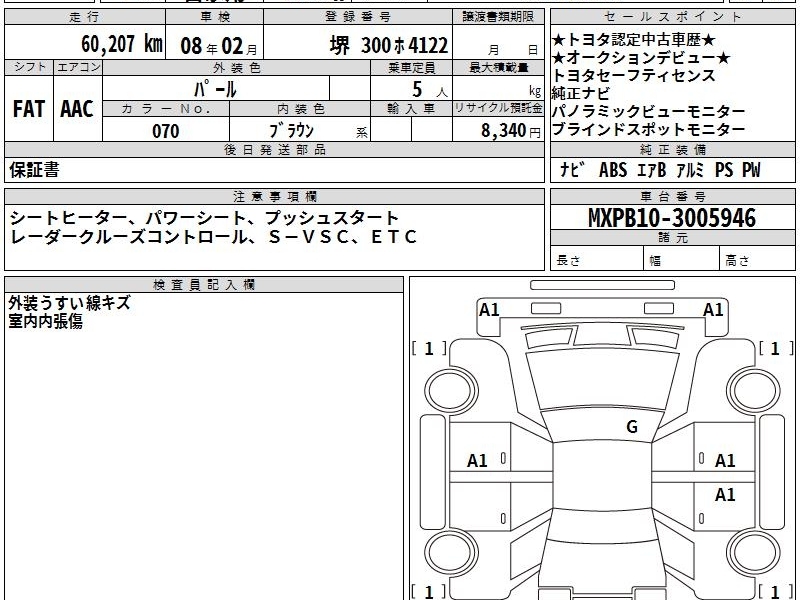The width and height of the screenshot is (800, 600).
Task: Select inspector note 室内内張傷
Action: click(x=45, y=321)
